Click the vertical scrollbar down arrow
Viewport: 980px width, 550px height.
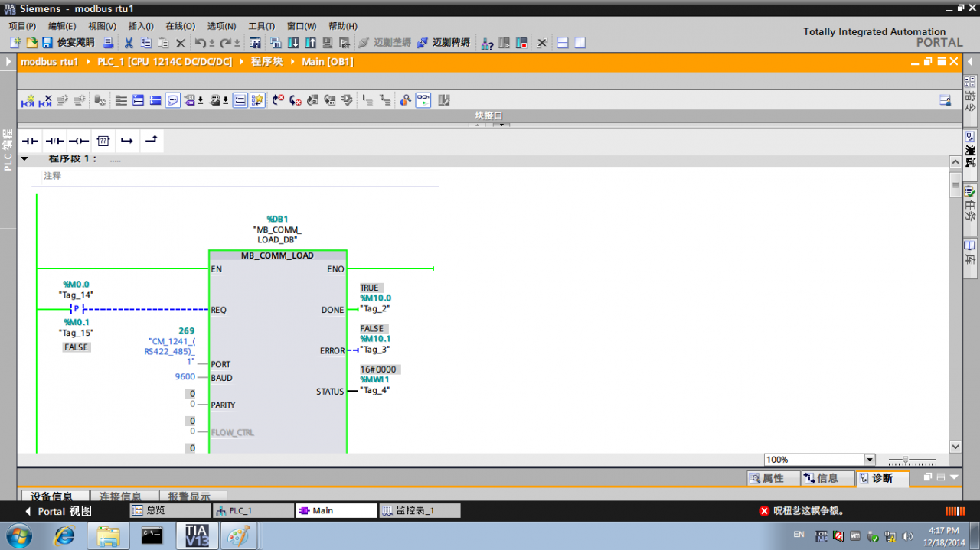(x=955, y=447)
